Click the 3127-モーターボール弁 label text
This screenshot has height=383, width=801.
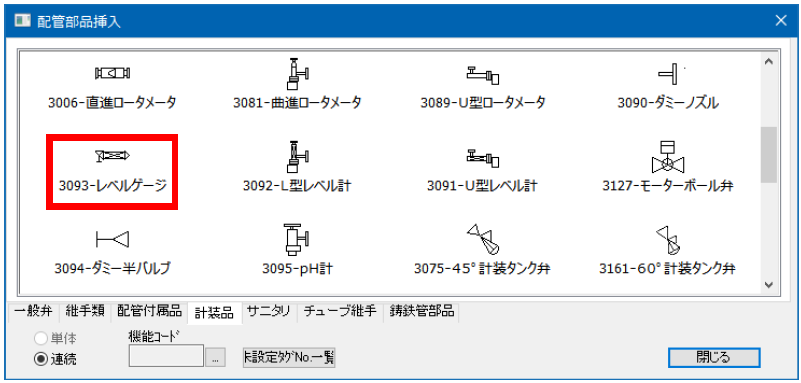[668, 186]
